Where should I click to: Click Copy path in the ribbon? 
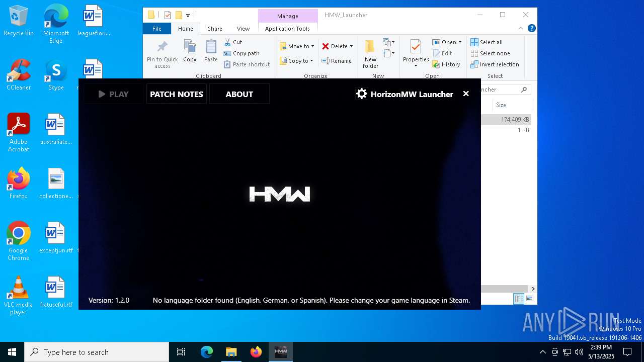(242, 53)
